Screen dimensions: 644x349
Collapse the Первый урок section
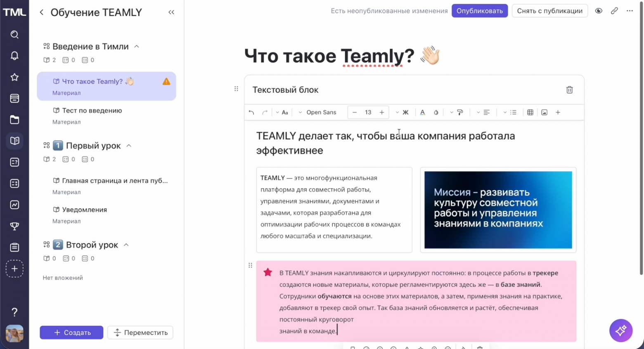click(x=129, y=146)
